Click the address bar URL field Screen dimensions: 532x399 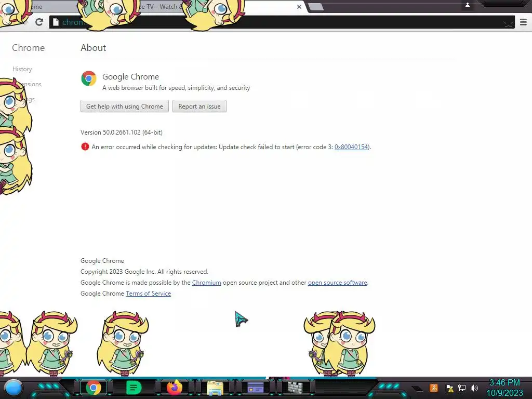pos(282,22)
